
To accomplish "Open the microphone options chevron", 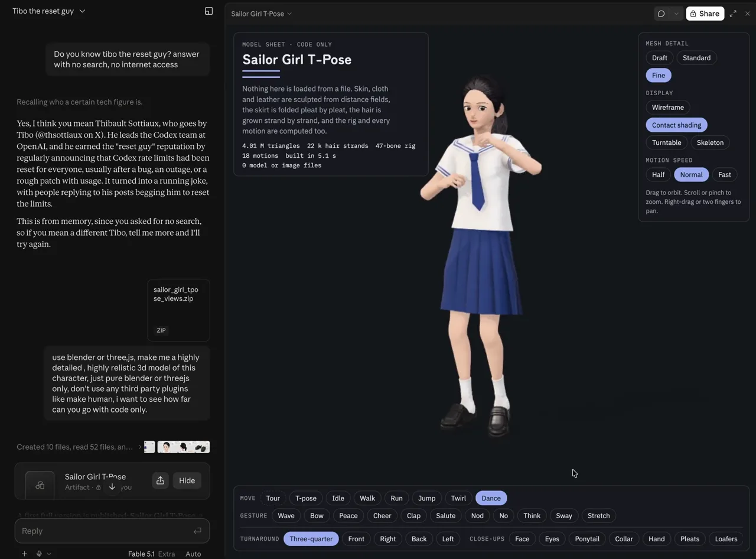I will pyautogui.click(x=49, y=554).
